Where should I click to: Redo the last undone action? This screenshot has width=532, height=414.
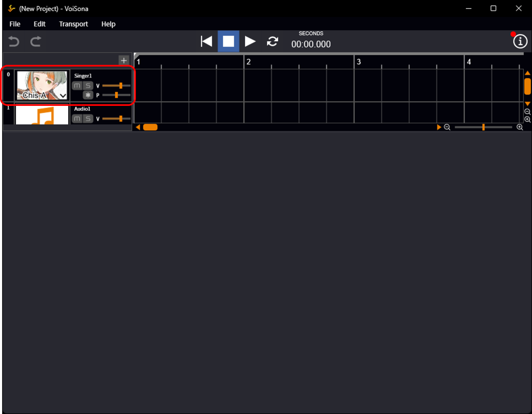pyautogui.click(x=36, y=42)
